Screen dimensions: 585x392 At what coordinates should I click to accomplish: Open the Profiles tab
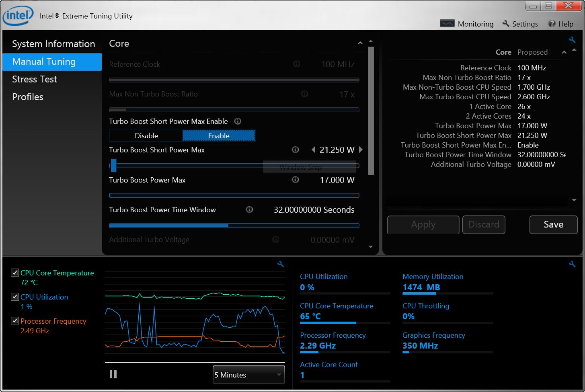(52, 97)
